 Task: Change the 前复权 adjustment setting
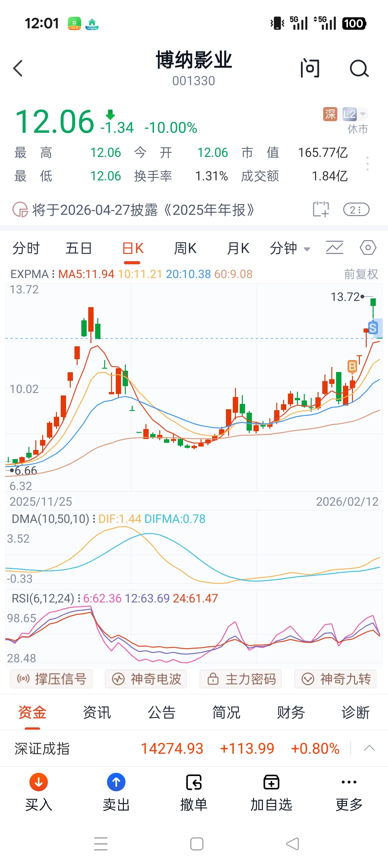pyautogui.click(x=361, y=274)
